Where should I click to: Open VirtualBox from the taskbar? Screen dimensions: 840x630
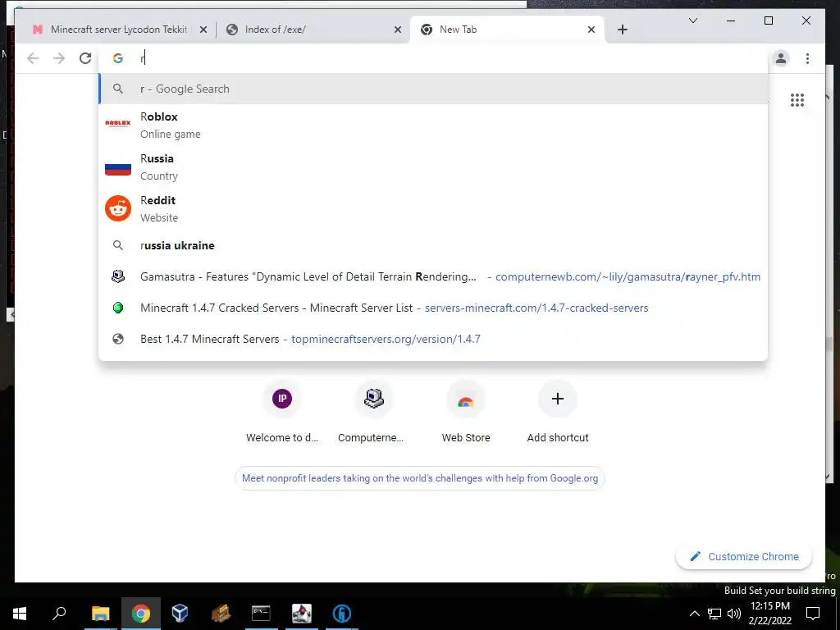tap(180, 614)
